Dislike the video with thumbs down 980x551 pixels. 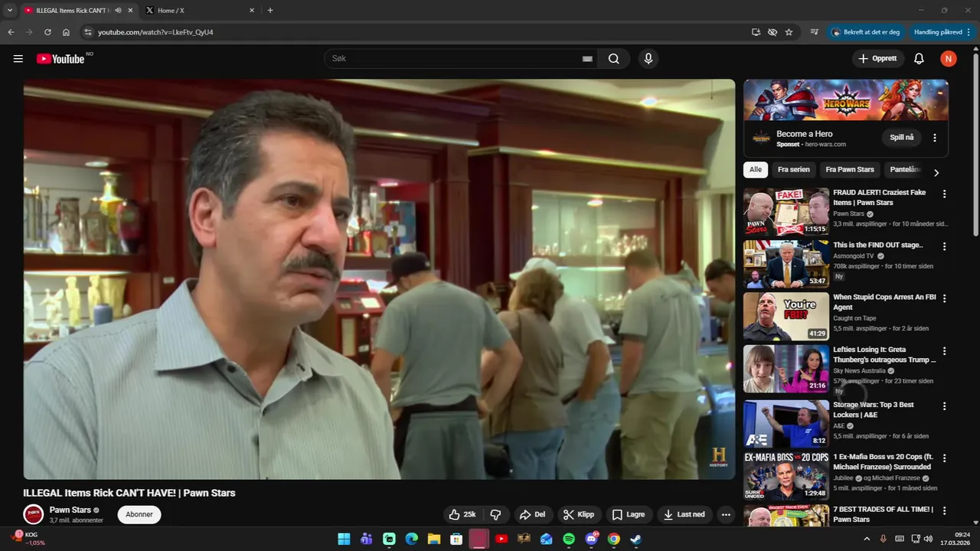tap(495, 514)
